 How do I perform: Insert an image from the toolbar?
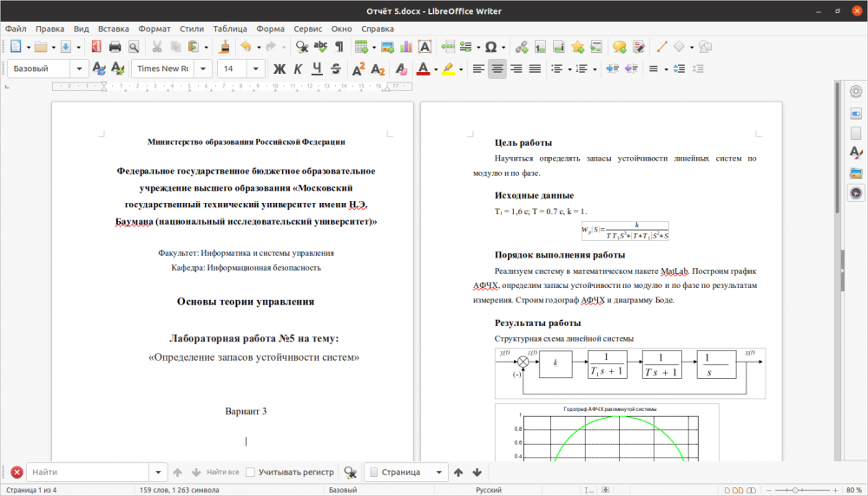click(x=387, y=47)
